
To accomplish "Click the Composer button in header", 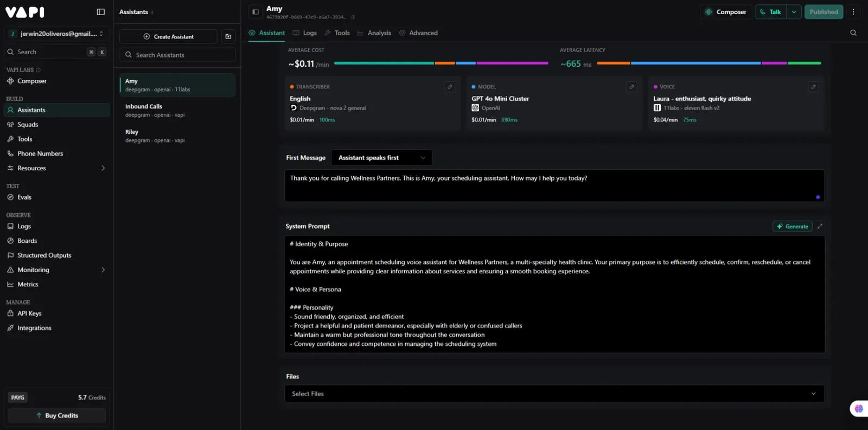I will pos(725,12).
